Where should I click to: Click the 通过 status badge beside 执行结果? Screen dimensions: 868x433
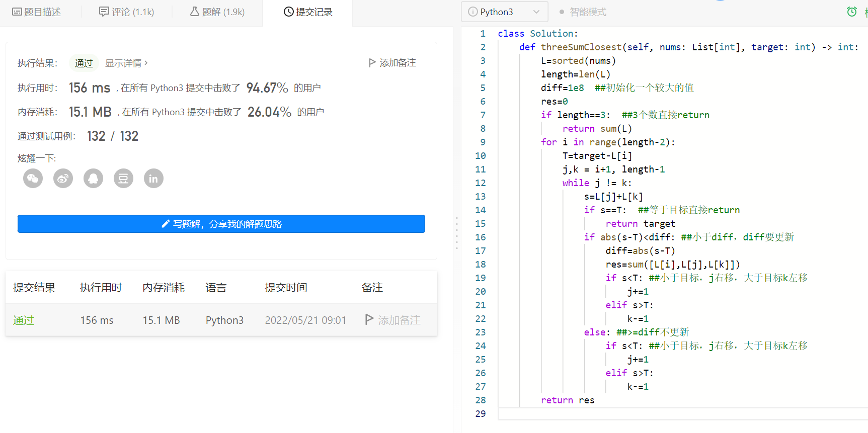click(x=84, y=63)
